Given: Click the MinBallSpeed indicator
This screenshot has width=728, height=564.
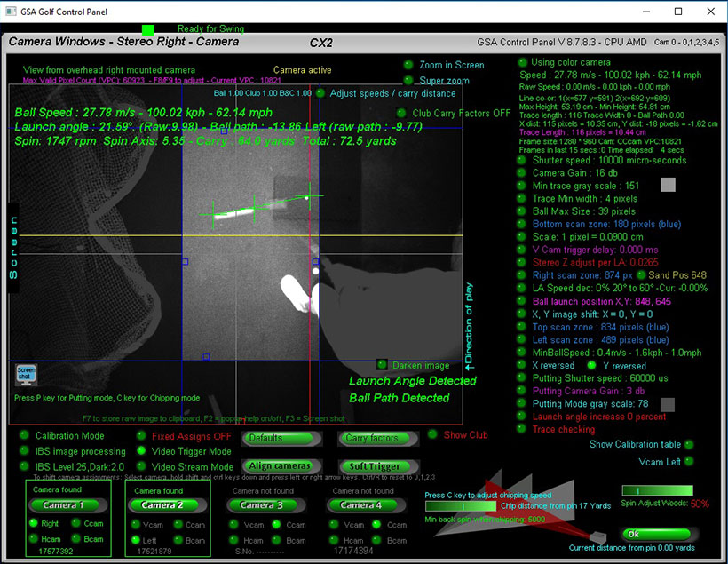Looking at the screenshot, I should (x=521, y=353).
